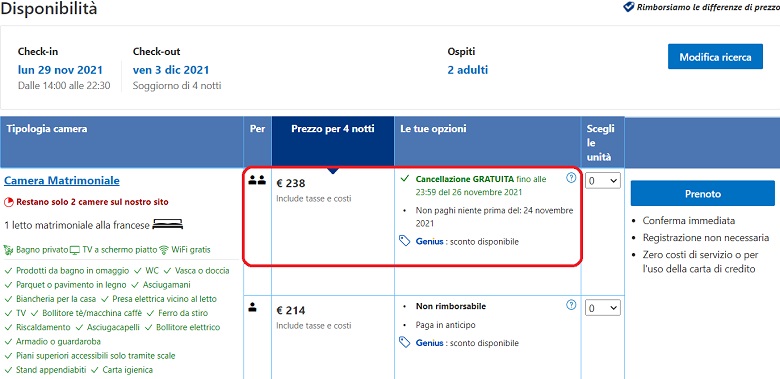The image size is (780, 379).
Task: Click the double bed icon
Action: (x=168, y=225)
